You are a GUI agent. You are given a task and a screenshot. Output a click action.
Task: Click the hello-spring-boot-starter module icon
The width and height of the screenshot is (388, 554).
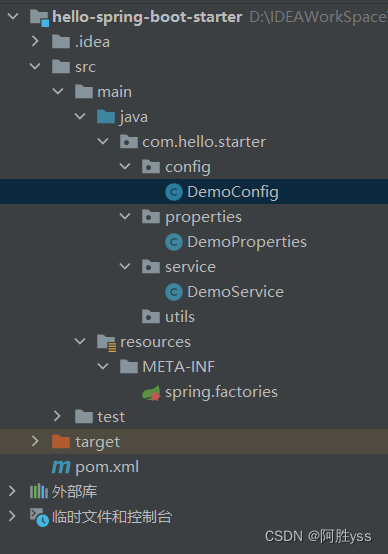click(x=39, y=17)
